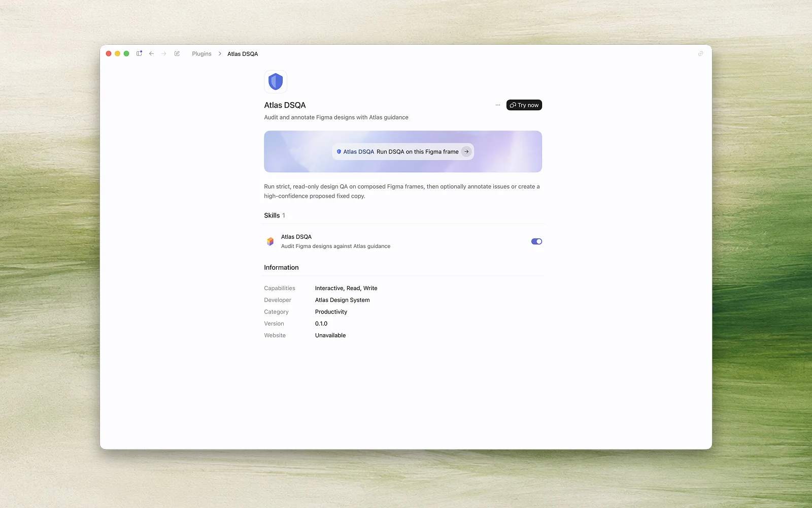
Task: Open the "Atlas DSQA" skill name in the Skills list
Action: click(296, 237)
